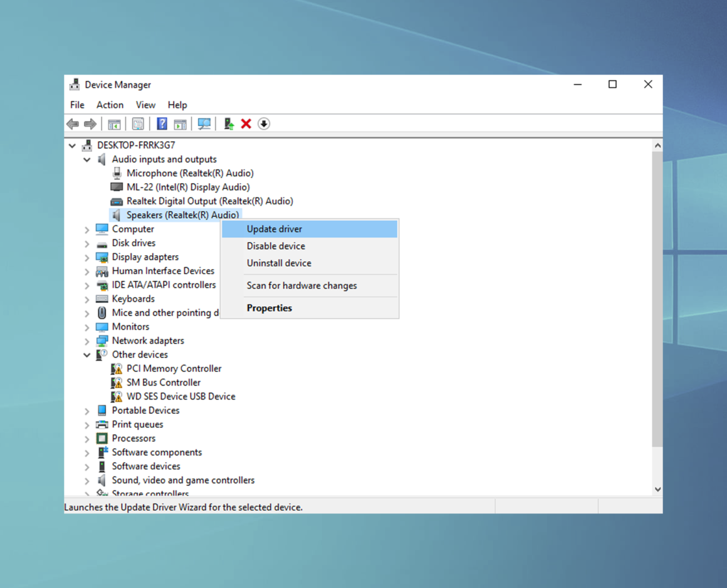Click the Disable device down-arrow toolbar icon
The image size is (727, 588).
(x=264, y=123)
